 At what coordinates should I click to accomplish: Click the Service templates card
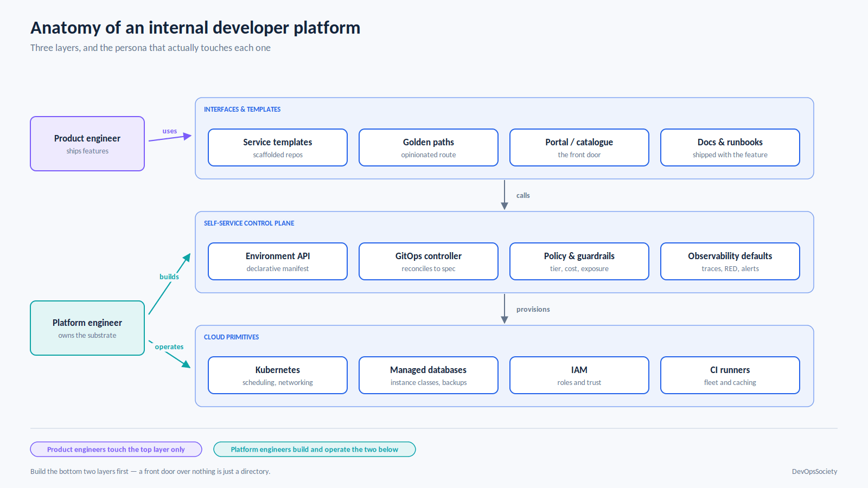pos(278,147)
